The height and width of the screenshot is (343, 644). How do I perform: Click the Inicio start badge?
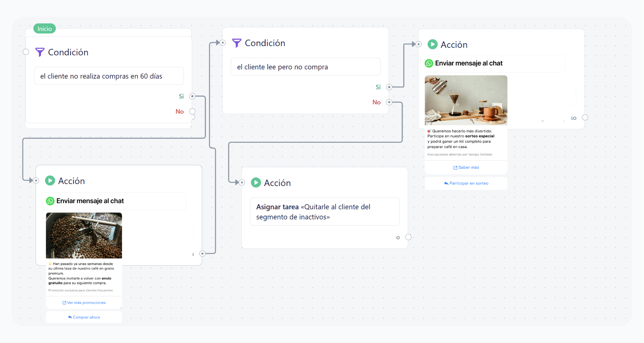[45, 29]
